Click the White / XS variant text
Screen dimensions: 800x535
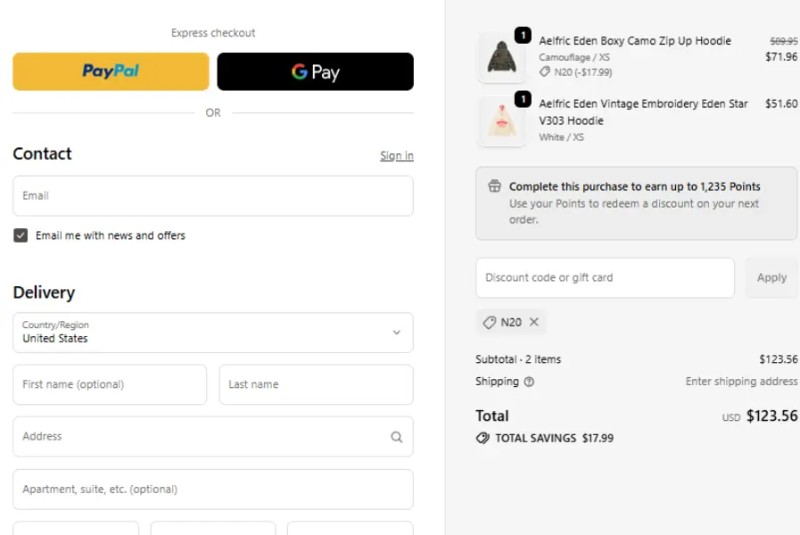561,137
